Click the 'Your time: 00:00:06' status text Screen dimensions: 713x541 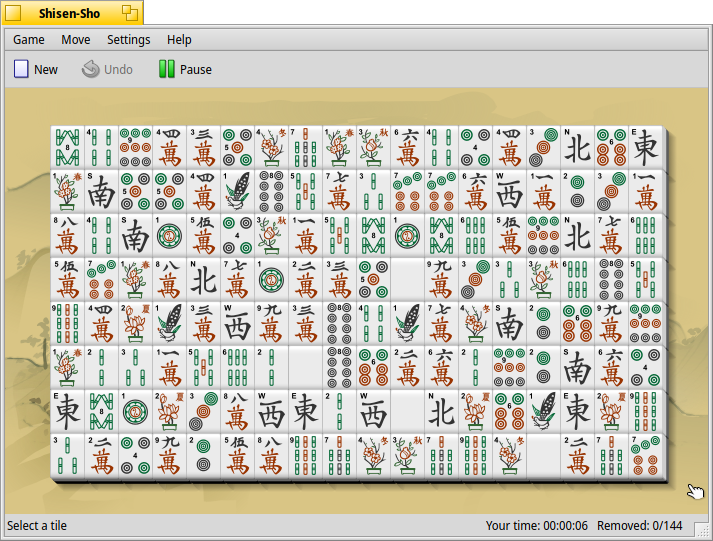coord(537,526)
